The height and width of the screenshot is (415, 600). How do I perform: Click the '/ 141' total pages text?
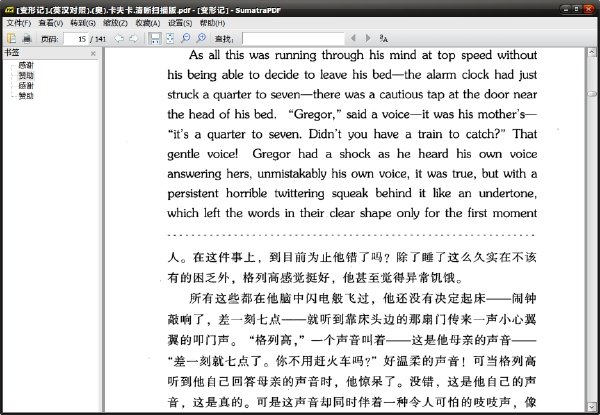tap(98, 39)
